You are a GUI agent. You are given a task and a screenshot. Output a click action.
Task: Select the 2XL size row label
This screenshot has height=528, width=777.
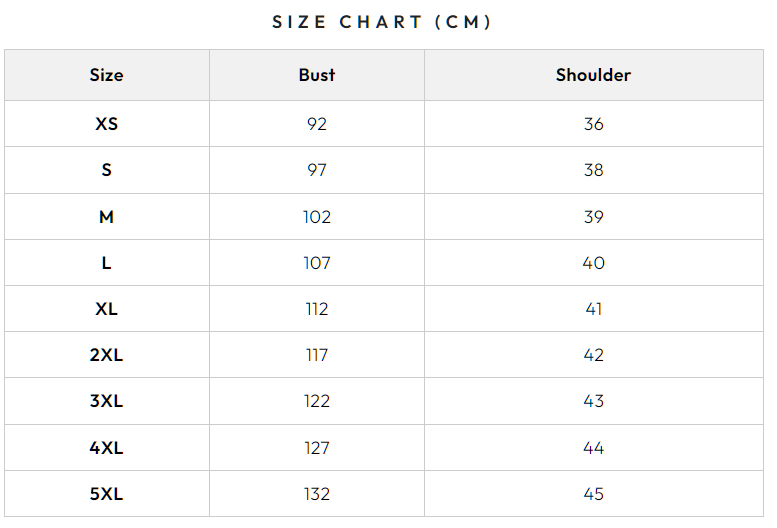(106, 355)
